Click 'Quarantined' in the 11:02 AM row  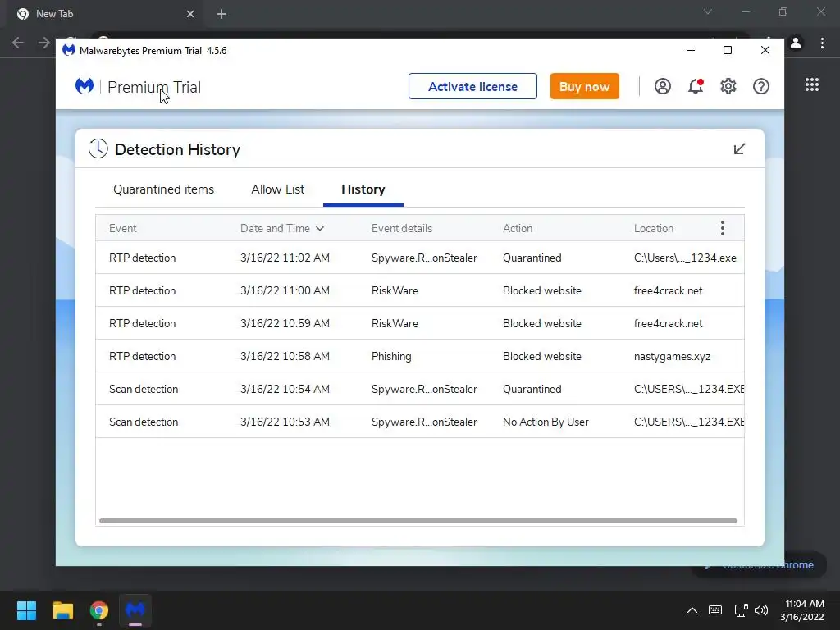pos(532,258)
